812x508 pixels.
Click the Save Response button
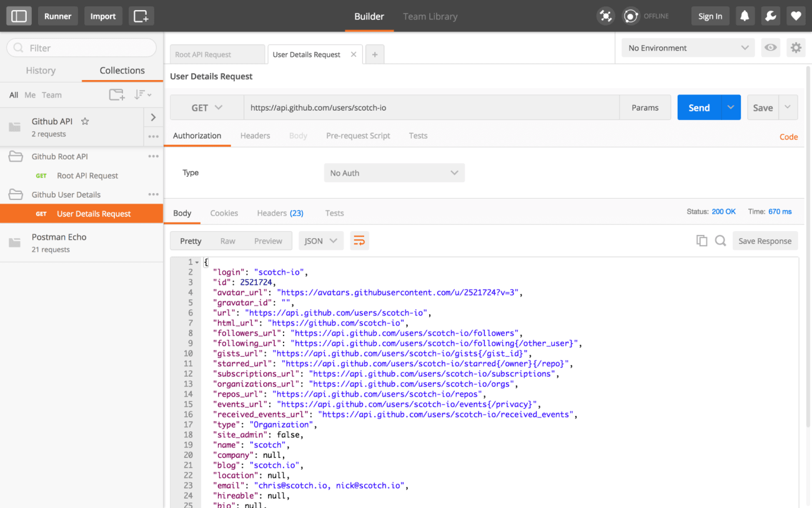pyautogui.click(x=765, y=241)
